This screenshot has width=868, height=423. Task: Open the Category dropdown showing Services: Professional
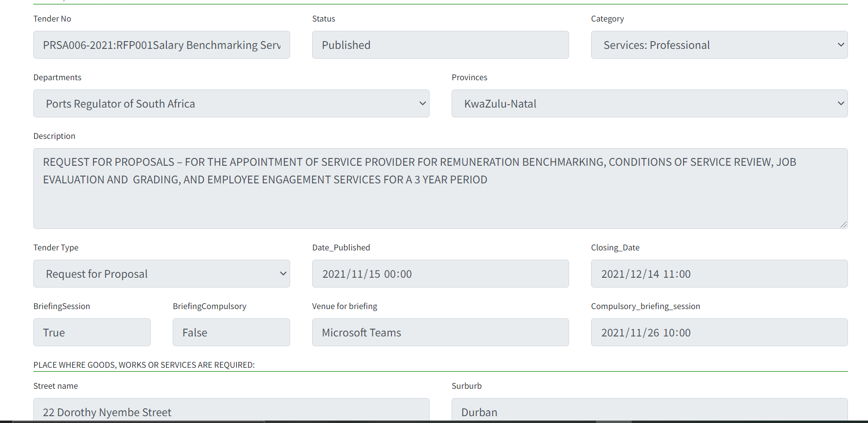[x=719, y=45]
